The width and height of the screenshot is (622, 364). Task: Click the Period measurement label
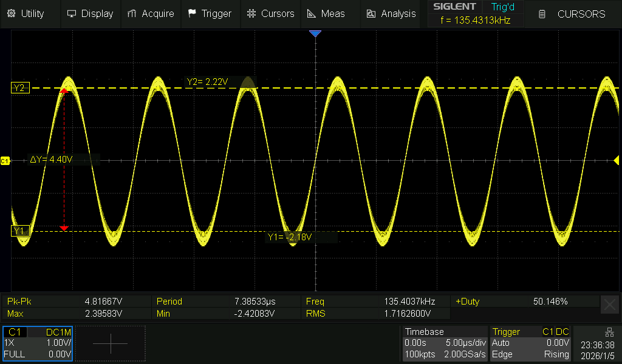pyautogui.click(x=169, y=302)
